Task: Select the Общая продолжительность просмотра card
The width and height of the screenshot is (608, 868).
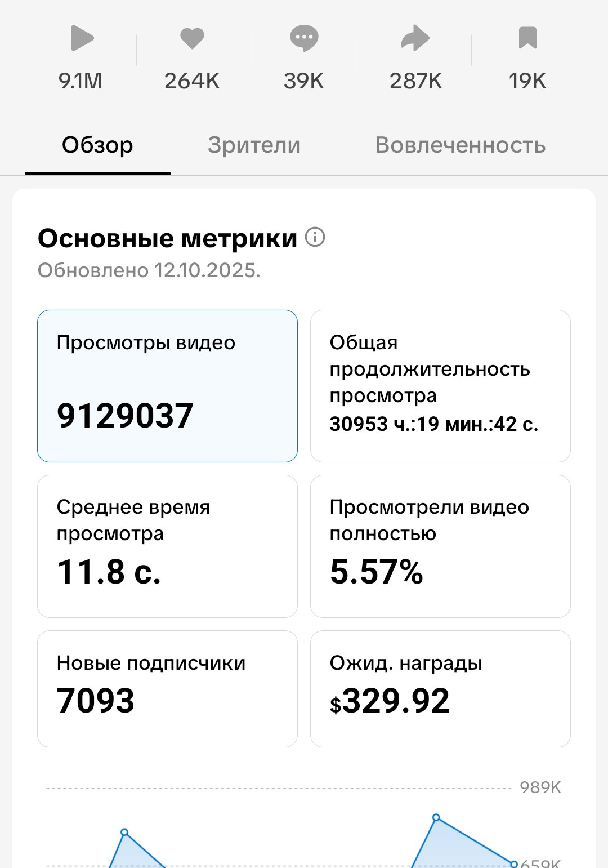Action: (440, 386)
